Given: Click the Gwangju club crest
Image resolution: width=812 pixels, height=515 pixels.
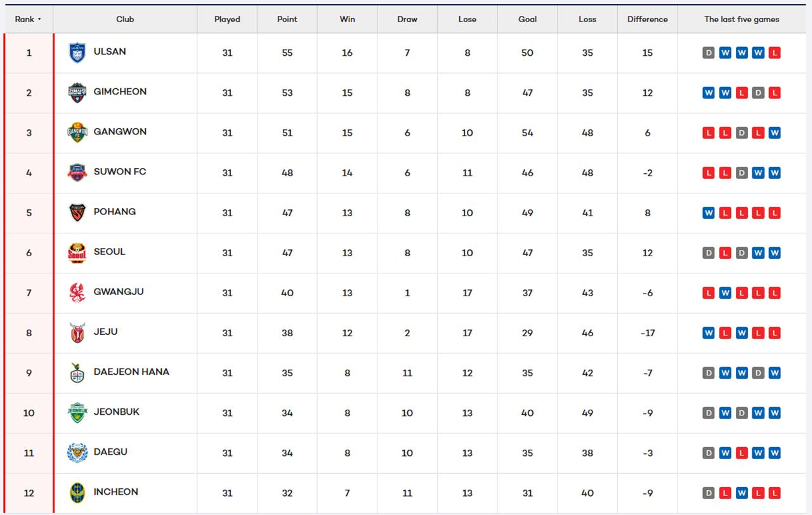Looking at the screenshot, I should click(77, 292).
